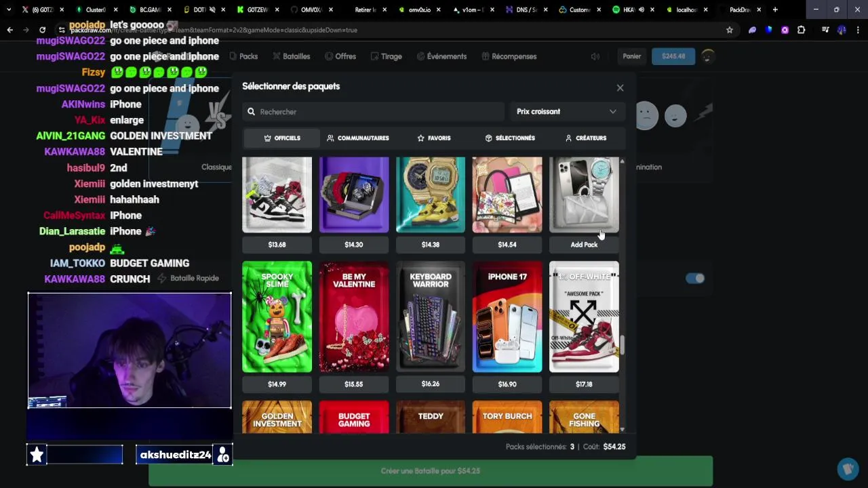
Task: Open the Prix croissant sort dropdown
Action: (x=566, y=112)
